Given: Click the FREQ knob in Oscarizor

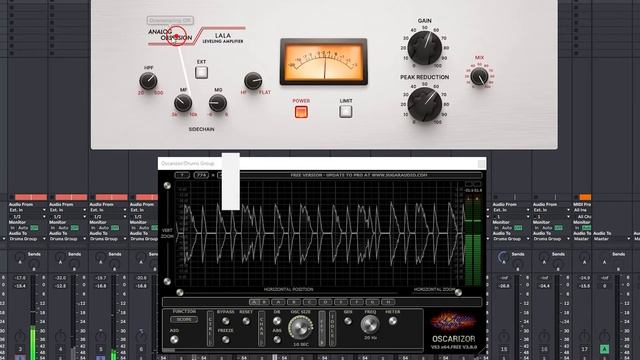Looking at the screenshot, I should [370, 324].
